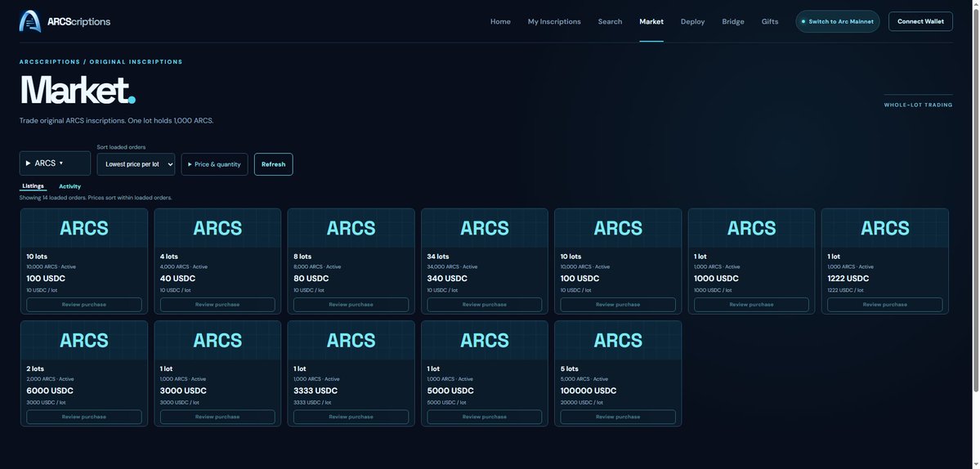This screenshot has height=469, width=980.
Task: Review purchase for the 3333 USDC listing
Action: (x=351, y=417)
